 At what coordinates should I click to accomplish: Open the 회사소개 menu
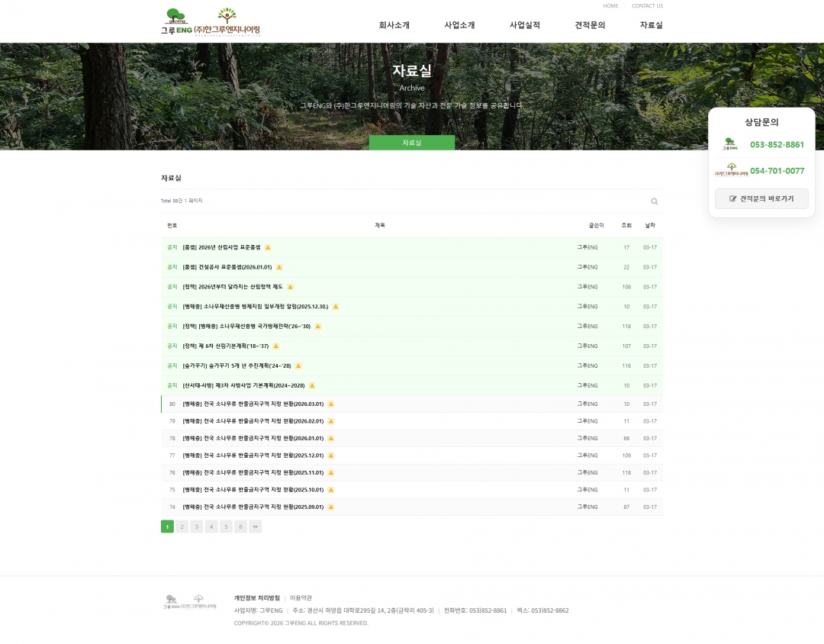click(x=394, y=24)
